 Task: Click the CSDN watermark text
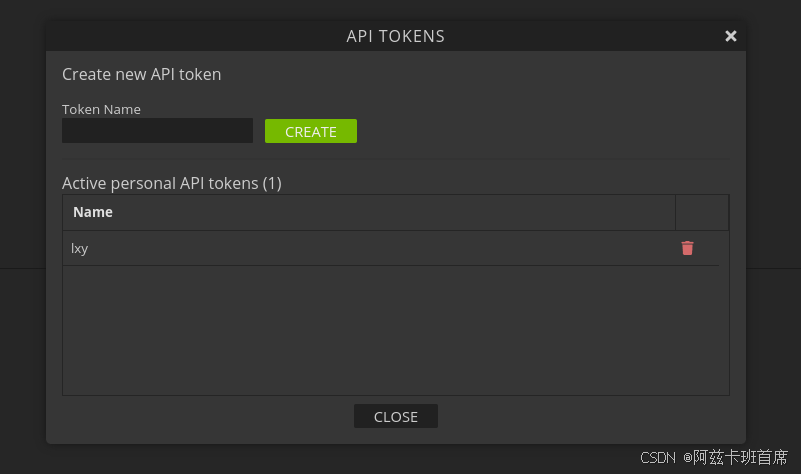pos(658,457)
